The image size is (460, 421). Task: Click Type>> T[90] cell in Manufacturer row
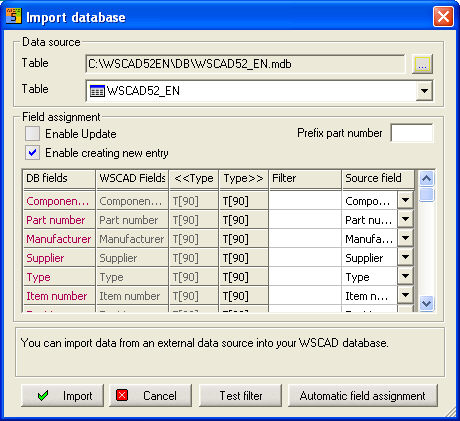tap(244, 239)
